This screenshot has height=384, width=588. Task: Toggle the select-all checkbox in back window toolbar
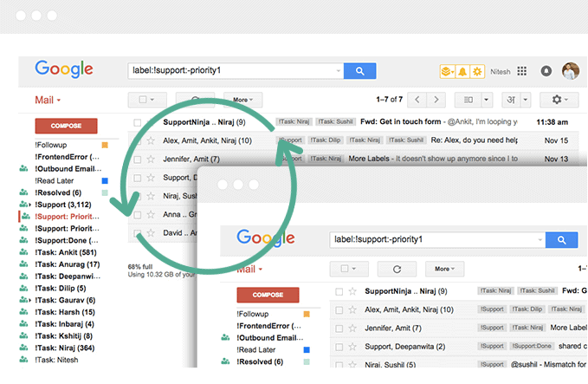[143, 100]
